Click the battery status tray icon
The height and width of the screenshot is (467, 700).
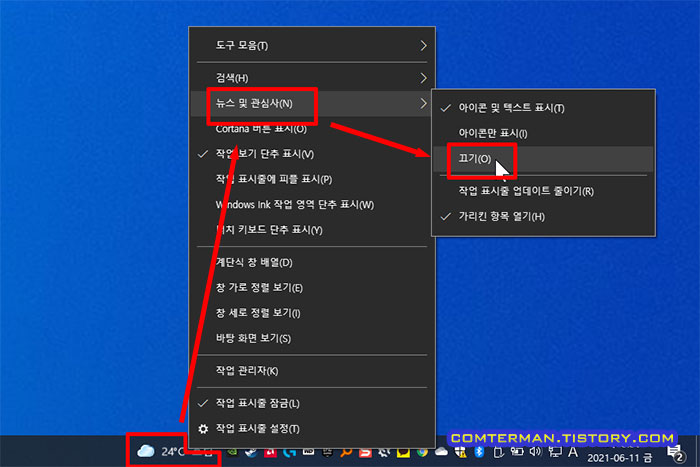(x=517, y=452)
